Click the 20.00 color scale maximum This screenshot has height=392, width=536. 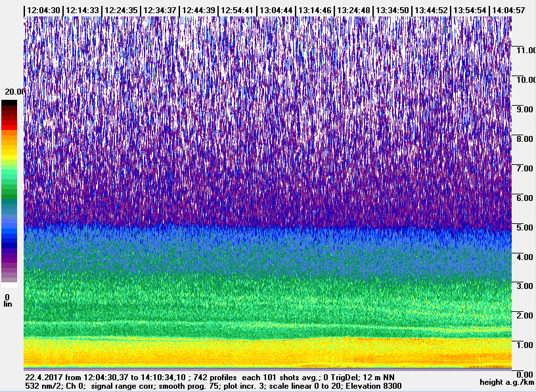click(15, 91)
